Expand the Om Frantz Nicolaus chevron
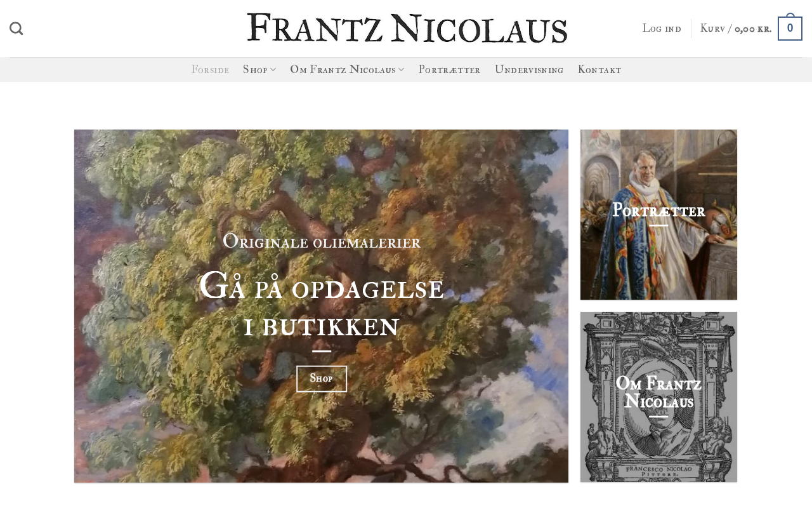The image size is (812, 508). pyautogui.click(x=402, y=70)
